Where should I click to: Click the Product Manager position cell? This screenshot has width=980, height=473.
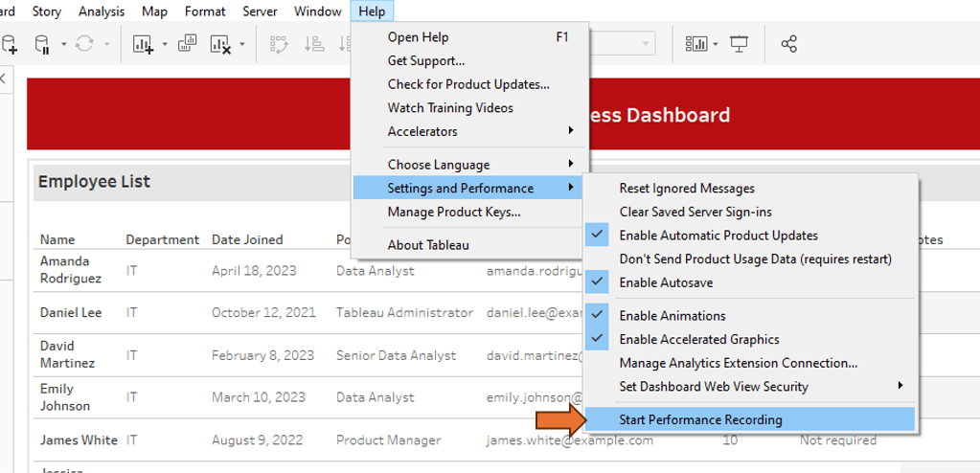point(389,440)
